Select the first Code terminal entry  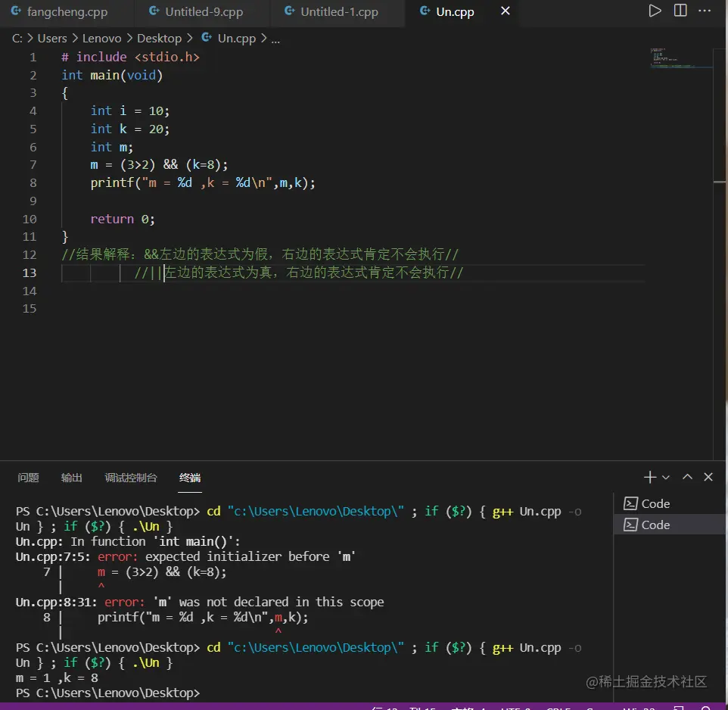[x=670, y=504]
